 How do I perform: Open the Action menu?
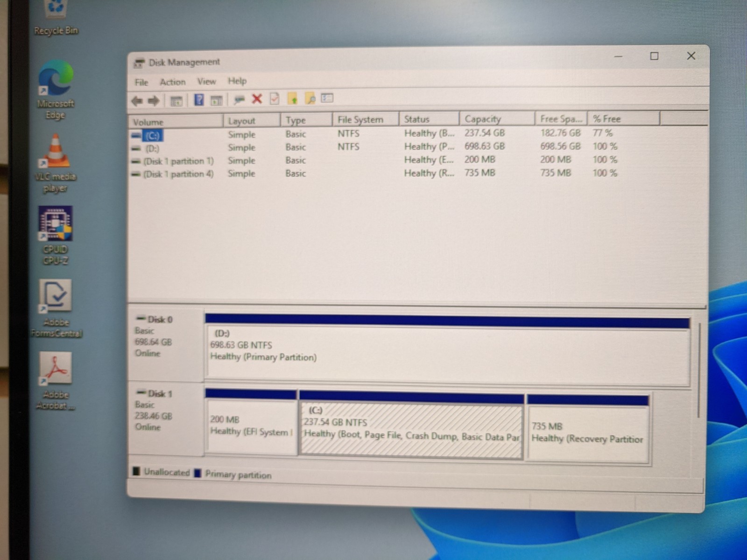172,82
